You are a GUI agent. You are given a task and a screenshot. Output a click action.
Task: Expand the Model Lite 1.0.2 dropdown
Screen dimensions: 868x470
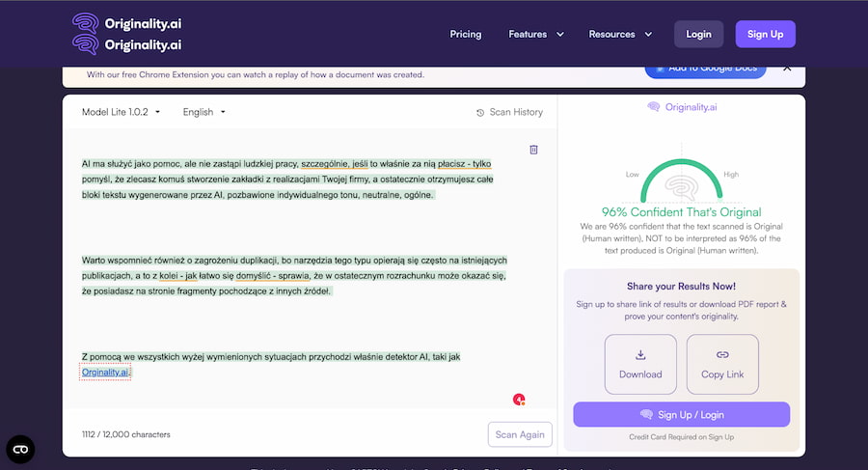click(x=122, y=112)
